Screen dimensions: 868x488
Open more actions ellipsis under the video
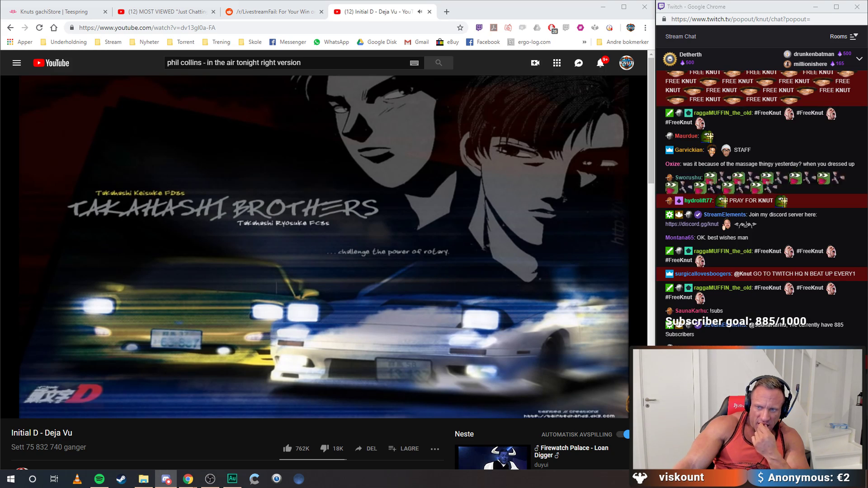435,448
